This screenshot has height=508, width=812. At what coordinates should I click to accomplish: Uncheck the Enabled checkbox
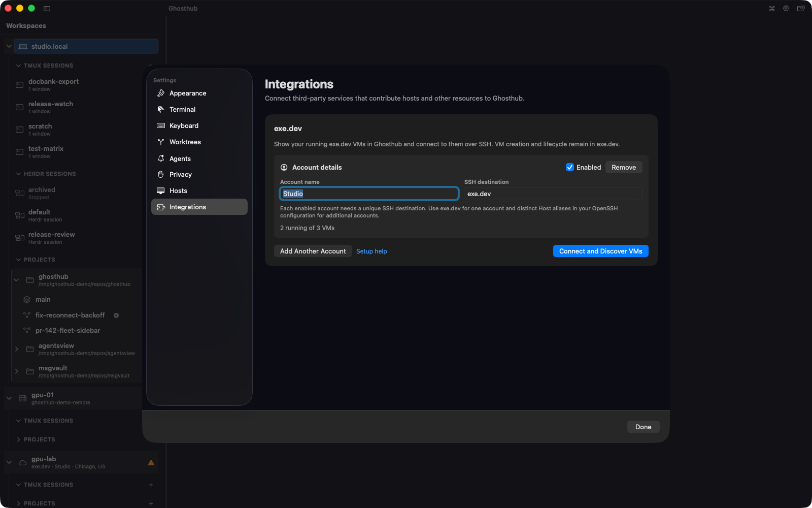pos(570,167)
